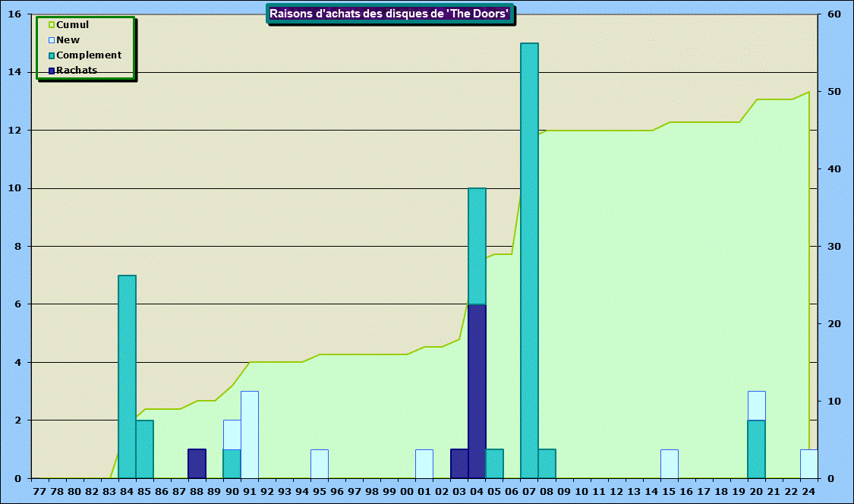The image size is (854, 504).
Task: Click the right axis label 50
Action: click(833, 92)
